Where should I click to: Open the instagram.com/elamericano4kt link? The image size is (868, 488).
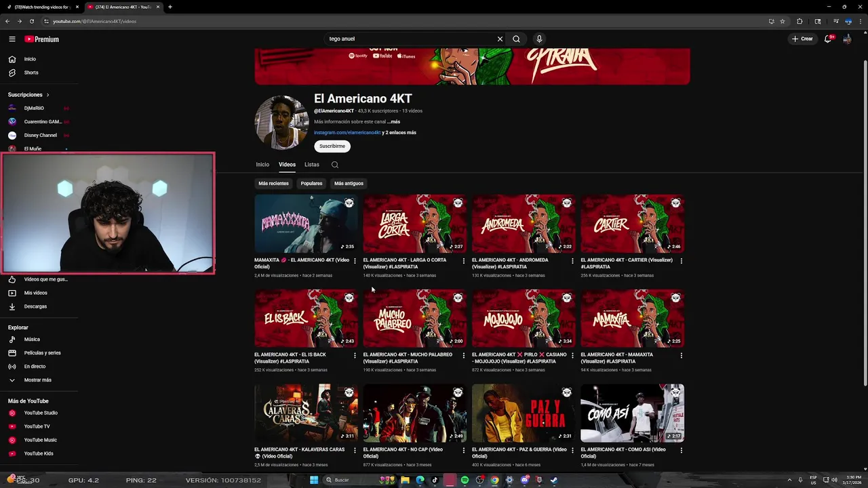tap(347, 133)
